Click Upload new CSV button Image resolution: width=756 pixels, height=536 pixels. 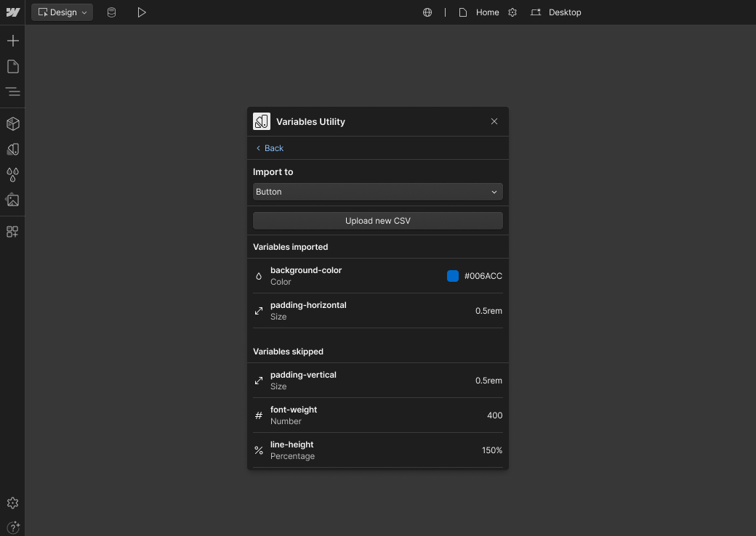pyautogui.click(x=377, y=221)
